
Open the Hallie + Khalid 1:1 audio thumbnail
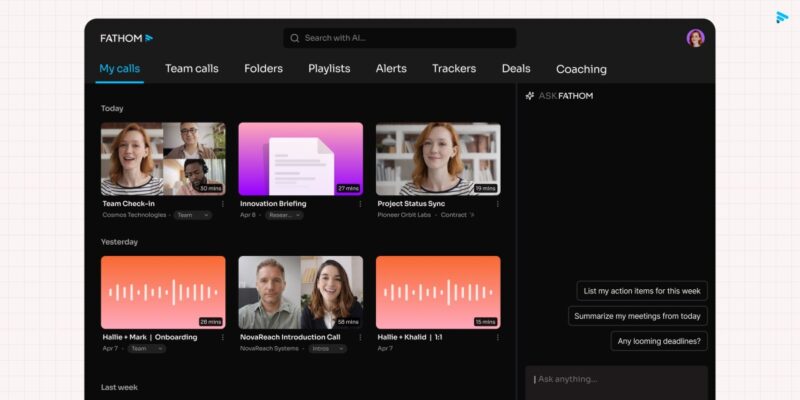click(438, 292)
